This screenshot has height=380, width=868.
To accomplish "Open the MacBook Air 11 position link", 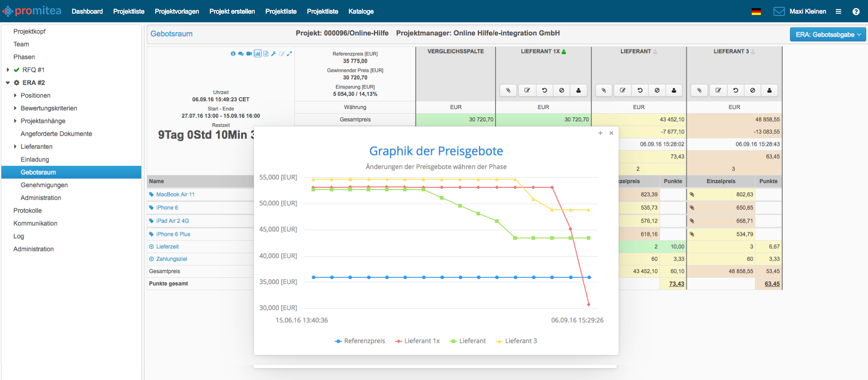I will coord(175,195).
